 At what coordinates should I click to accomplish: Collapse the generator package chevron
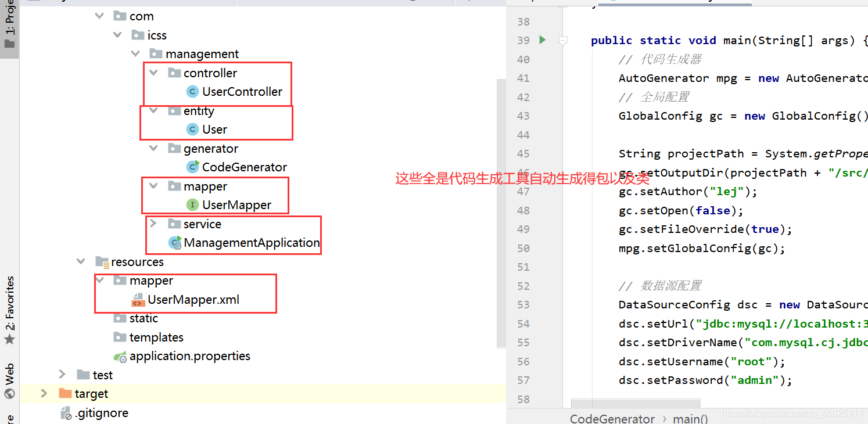point(153,148)
